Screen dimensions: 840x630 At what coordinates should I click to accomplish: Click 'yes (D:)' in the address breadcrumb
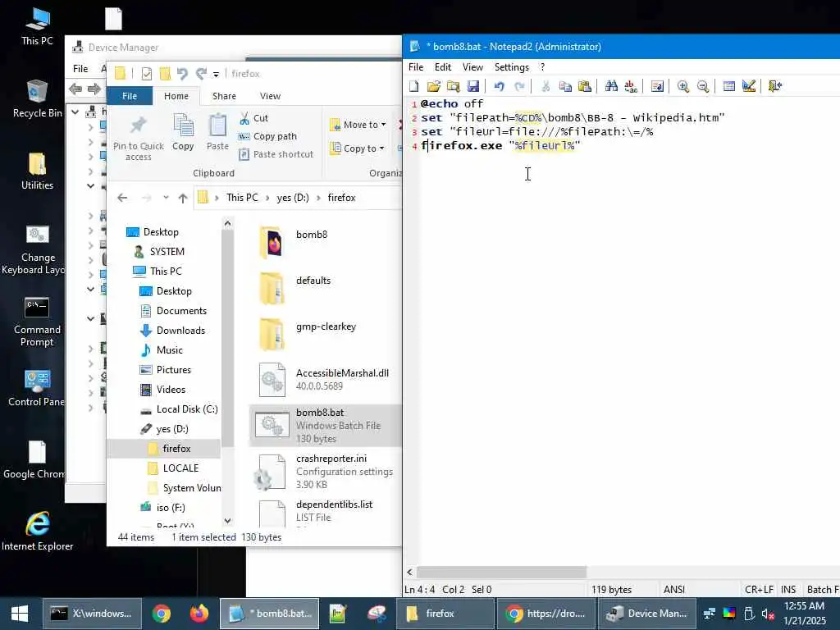(x=293, y=198)
